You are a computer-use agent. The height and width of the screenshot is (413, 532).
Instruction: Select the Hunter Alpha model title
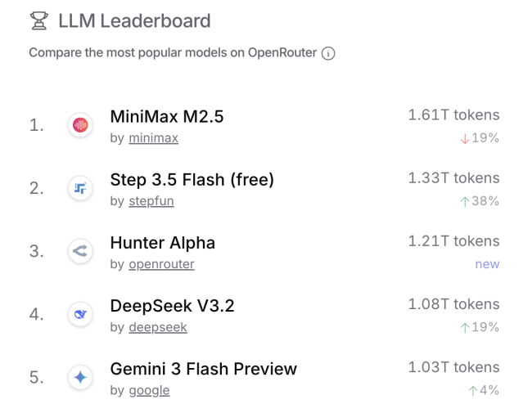pyautogui.click(x=162, y=243)
